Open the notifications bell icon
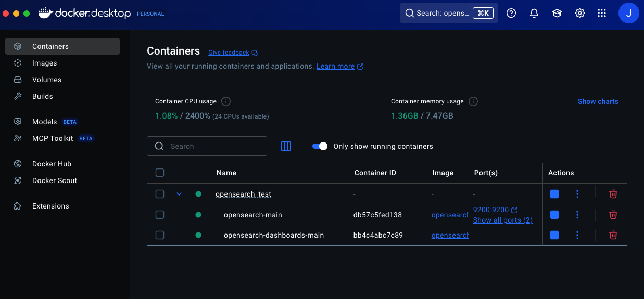This screenshot has height=299, width=644. 534,13
